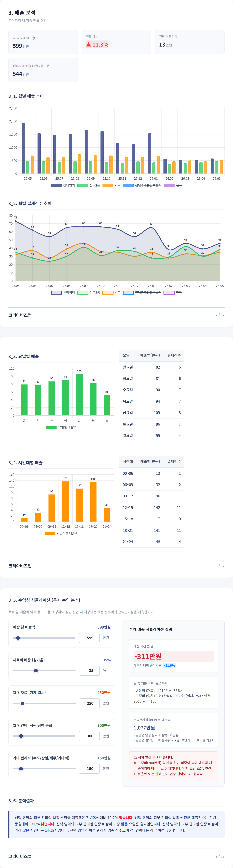The width and height of the screenshot is (233, 868).
Task: Click the warning icon before 적자 발생 우려가 큽니다
Action: pyautogui.click(x=135, y=757)
